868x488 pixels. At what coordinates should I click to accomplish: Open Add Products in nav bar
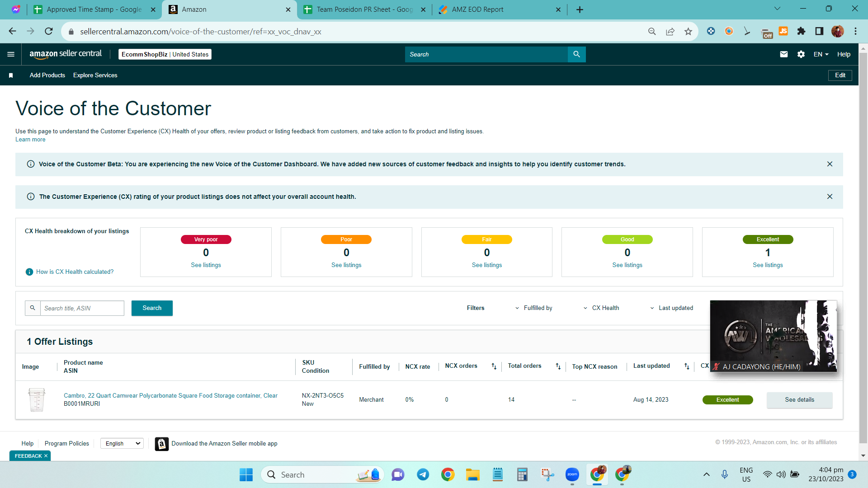[47, 75]
